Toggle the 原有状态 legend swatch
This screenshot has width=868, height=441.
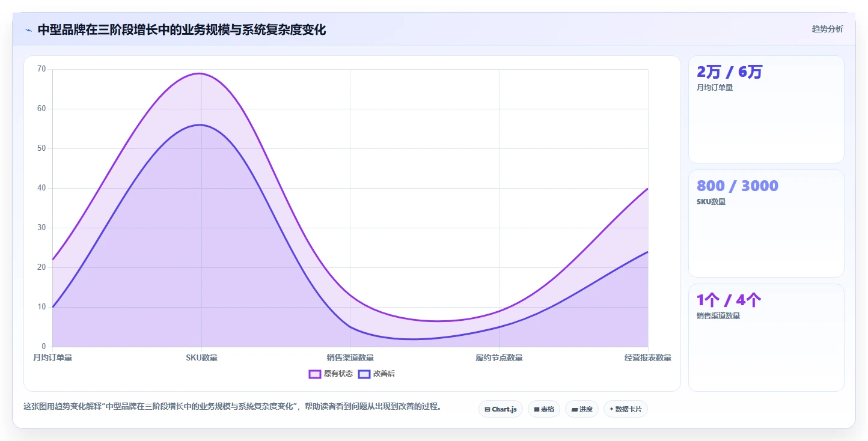(315, 374)
